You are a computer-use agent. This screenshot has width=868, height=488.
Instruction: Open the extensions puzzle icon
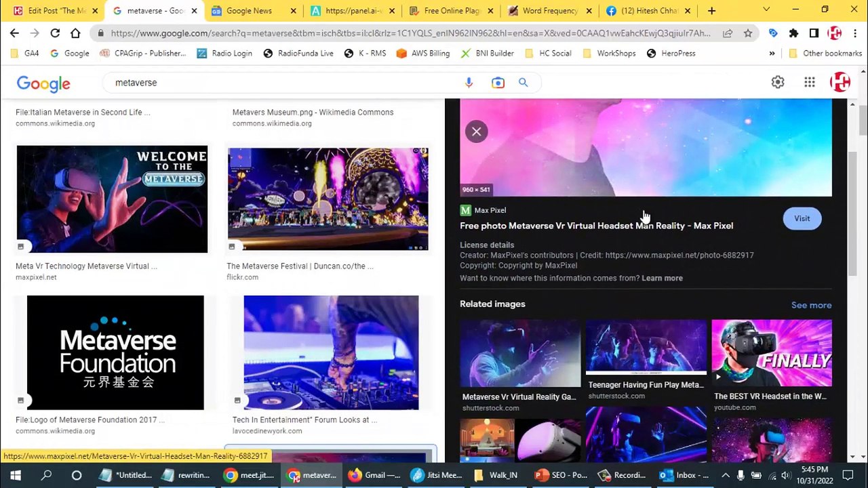click(794, 33)
